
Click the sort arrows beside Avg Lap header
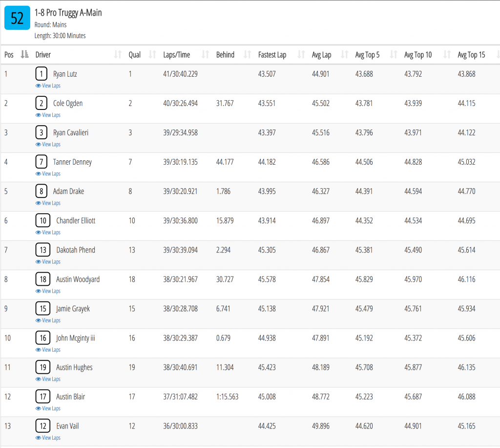(x=344, y=55)
